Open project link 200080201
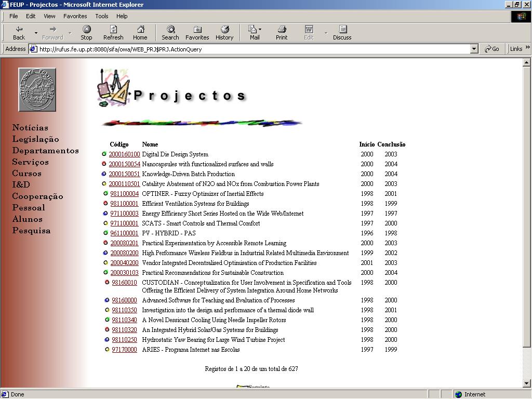The height and width of the screenshot is (399, 532). coord(125,243)
